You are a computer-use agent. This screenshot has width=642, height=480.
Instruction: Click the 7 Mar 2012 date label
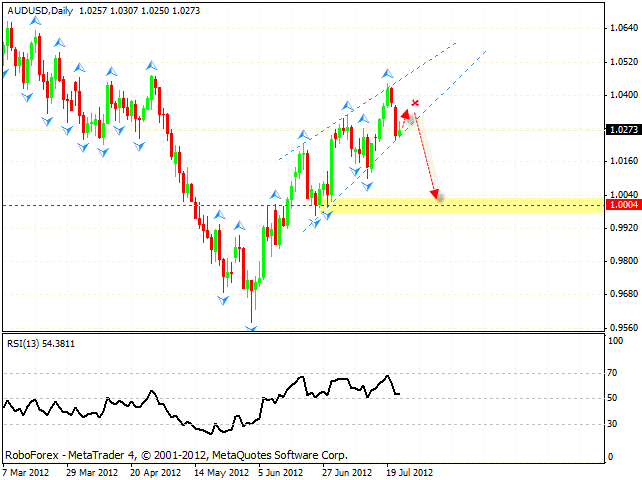[25, 473]
